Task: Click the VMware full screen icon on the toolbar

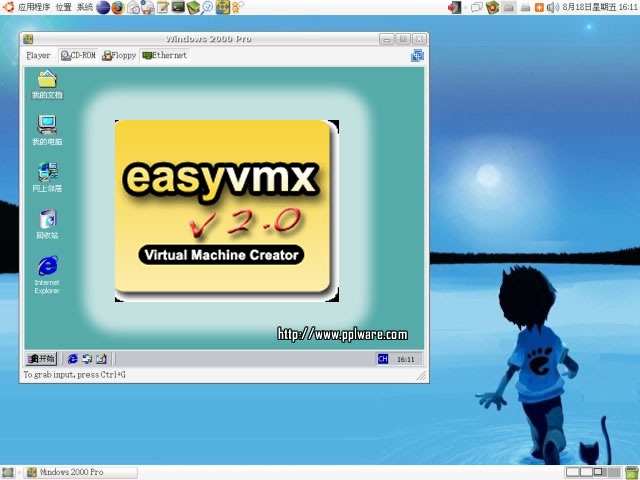Action: pyautogui.click(x=417, y=55)
